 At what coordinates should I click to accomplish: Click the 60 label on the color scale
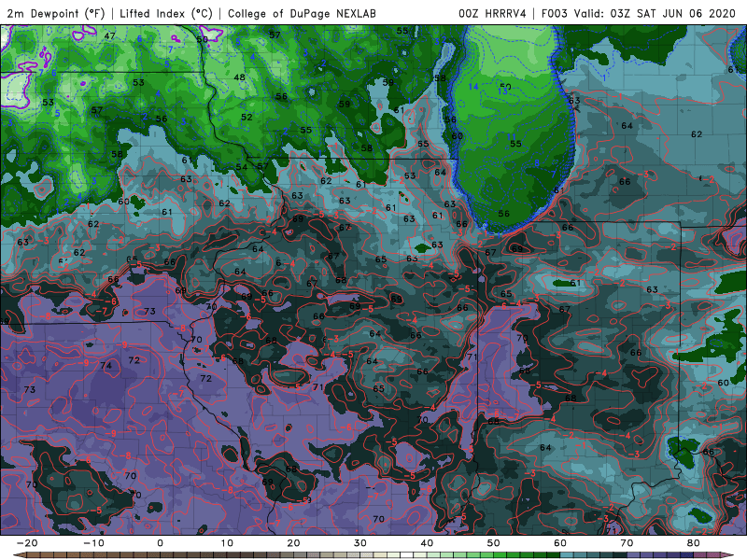tap(560, 543)
